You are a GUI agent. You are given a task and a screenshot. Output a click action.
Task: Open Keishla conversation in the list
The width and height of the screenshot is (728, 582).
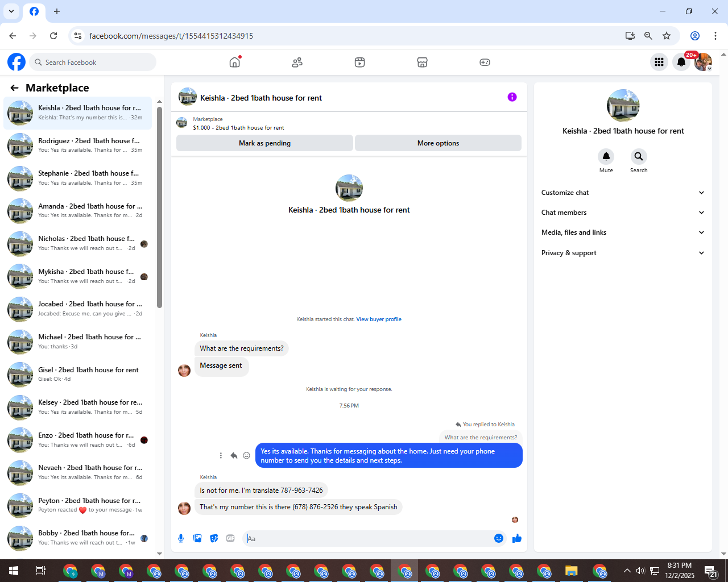[77, 113]
